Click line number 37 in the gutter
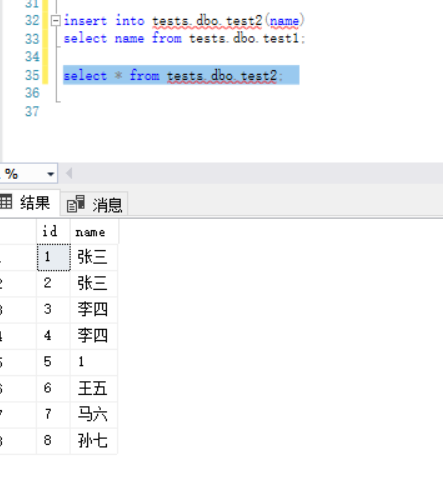Image resolution: width=443 pixels, height=478 pixels. (32, 111)
